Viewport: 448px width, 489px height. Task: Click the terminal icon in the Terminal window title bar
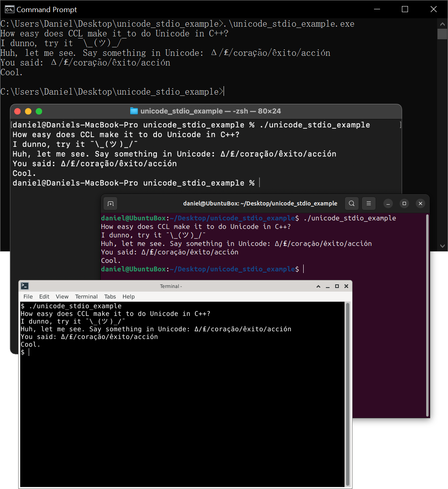(25, 286)
